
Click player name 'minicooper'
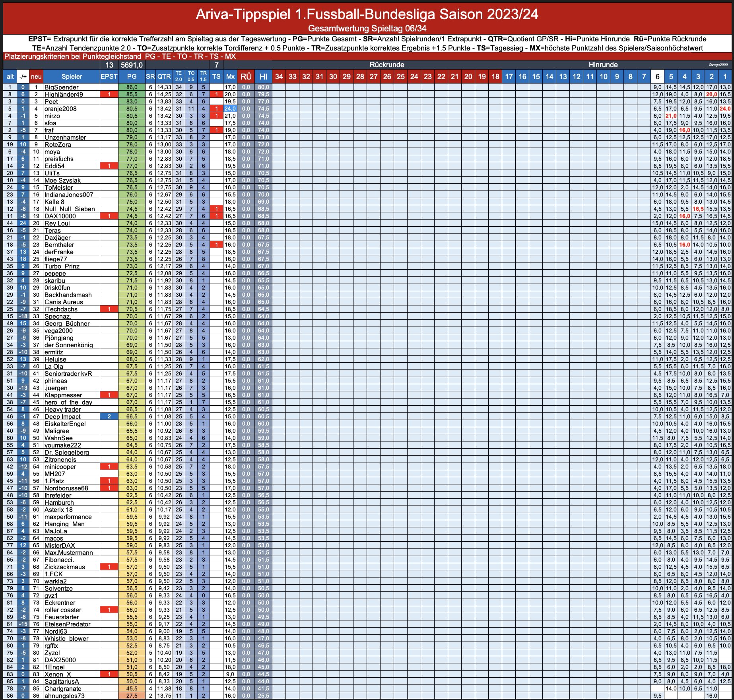click(60, 467)
